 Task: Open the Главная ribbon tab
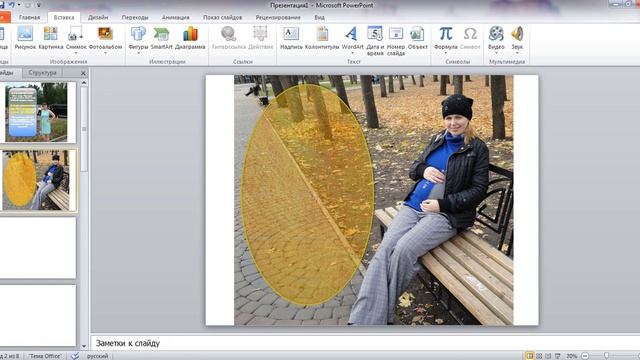pyautogui.click(x=29, y=17)
